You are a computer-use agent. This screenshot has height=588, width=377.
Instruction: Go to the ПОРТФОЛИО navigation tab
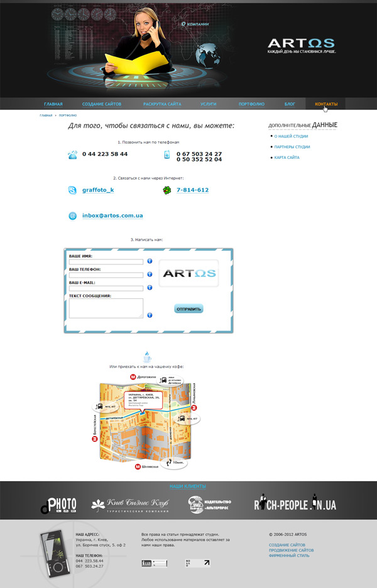click(251, 104)
